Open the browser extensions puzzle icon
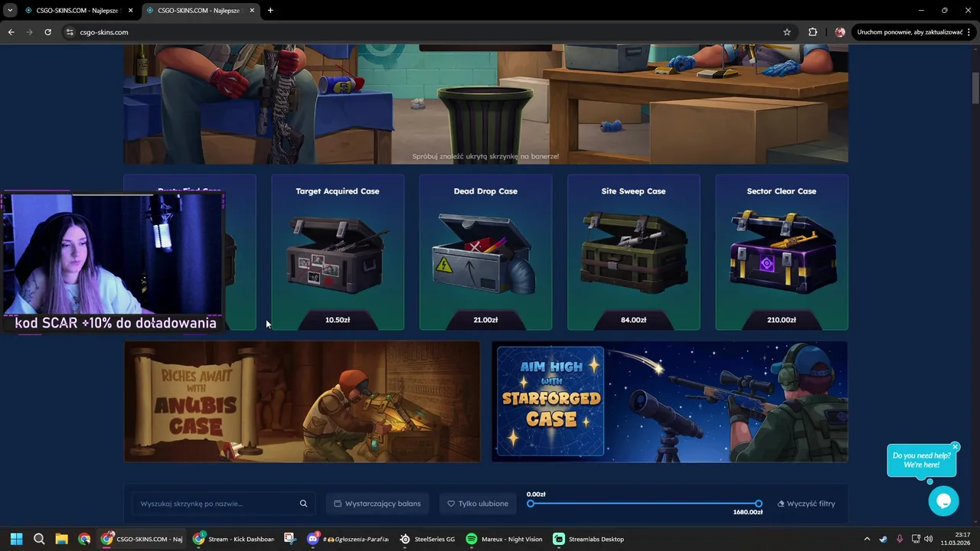This screenshot has width=980, height=551. pyautogui.click(x=813, y=32)
